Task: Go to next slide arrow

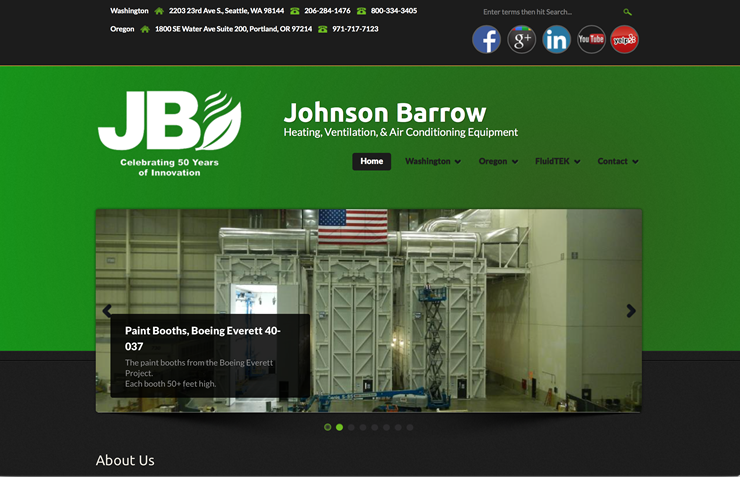Action: click(x=631, y=310)
